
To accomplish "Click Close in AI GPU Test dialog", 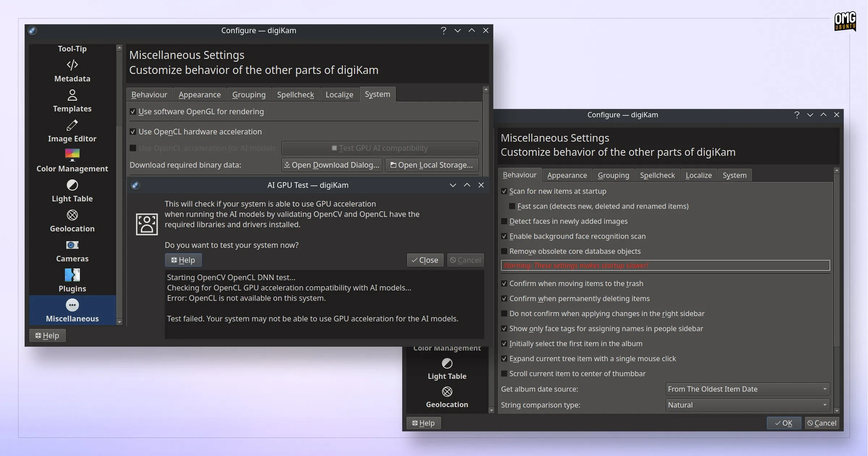I will [x=425, y=260].
